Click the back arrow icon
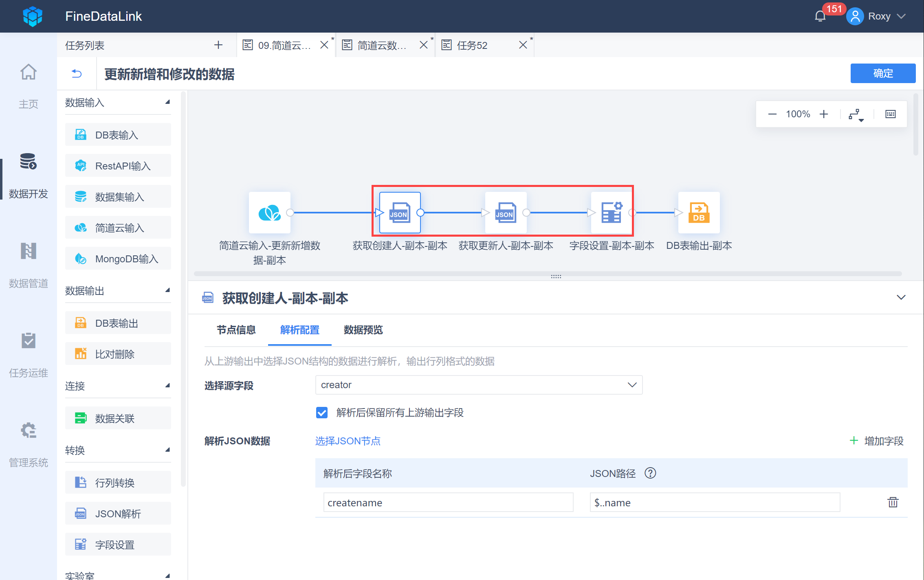This screenshot has height=580, width=924. tap(77, 74)
